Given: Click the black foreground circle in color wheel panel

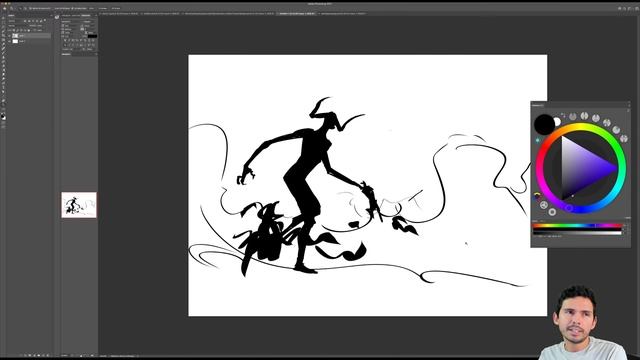Looking at the screenshot, I should (544, 124).
